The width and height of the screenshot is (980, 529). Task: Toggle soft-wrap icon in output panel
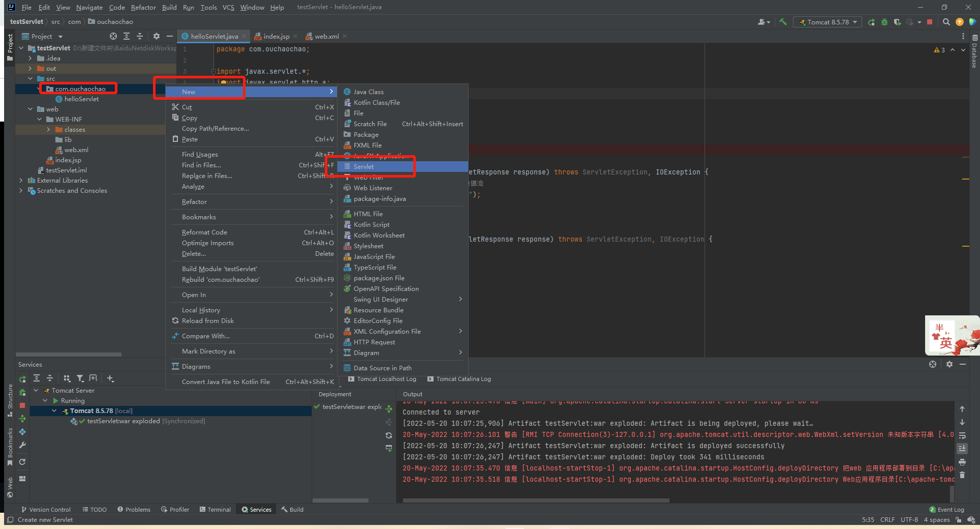[x=962, y=435]
